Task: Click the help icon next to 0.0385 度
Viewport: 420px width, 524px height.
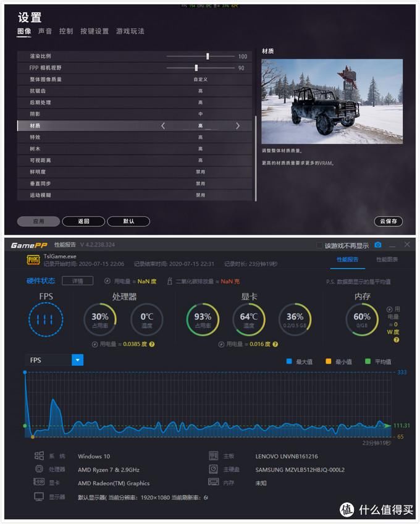Action: coord(152,344)
